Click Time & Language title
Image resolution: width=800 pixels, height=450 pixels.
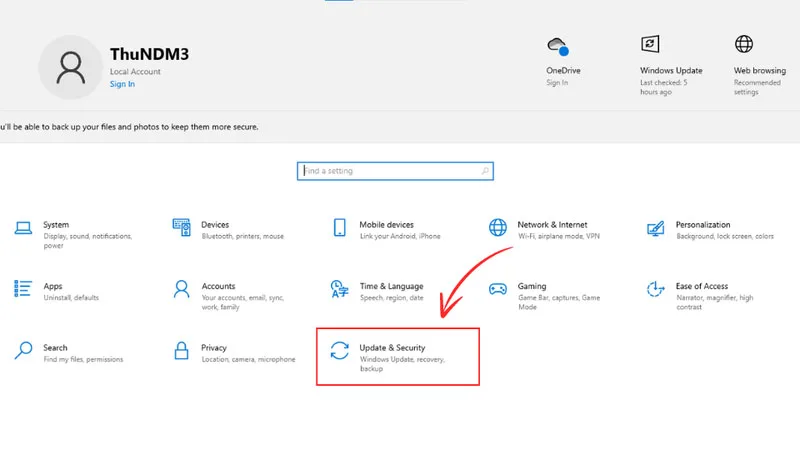pos(391,286)
